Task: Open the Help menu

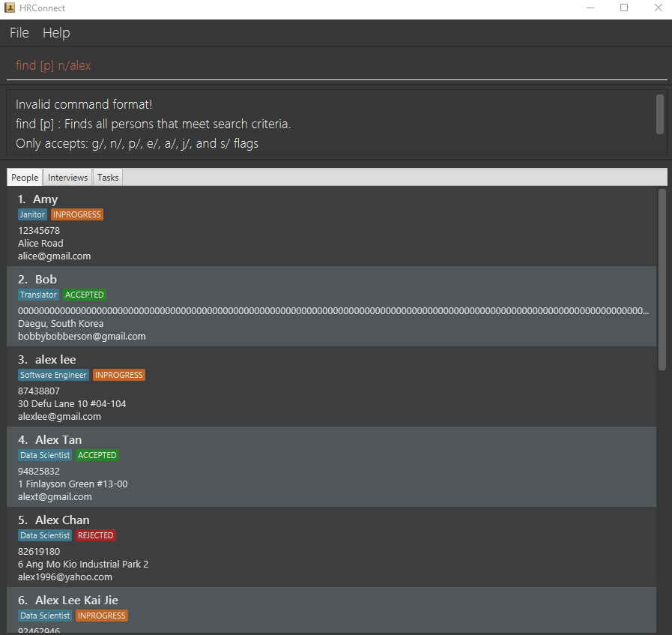Action: point(56,33)
